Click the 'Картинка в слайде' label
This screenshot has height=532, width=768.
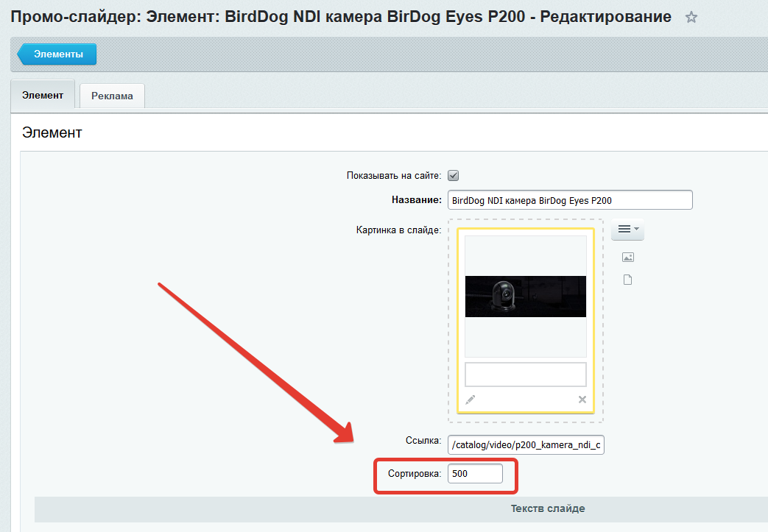coord(398,230)
